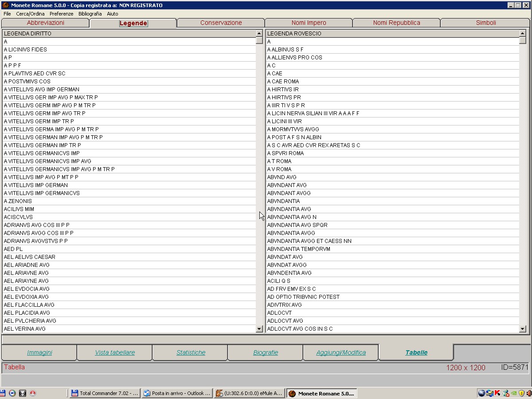Image resolution: width=532 pixels, height=399 pixels.
Task: Click the LEGENDA ROVESCIO column header
Action: [392, 33]
